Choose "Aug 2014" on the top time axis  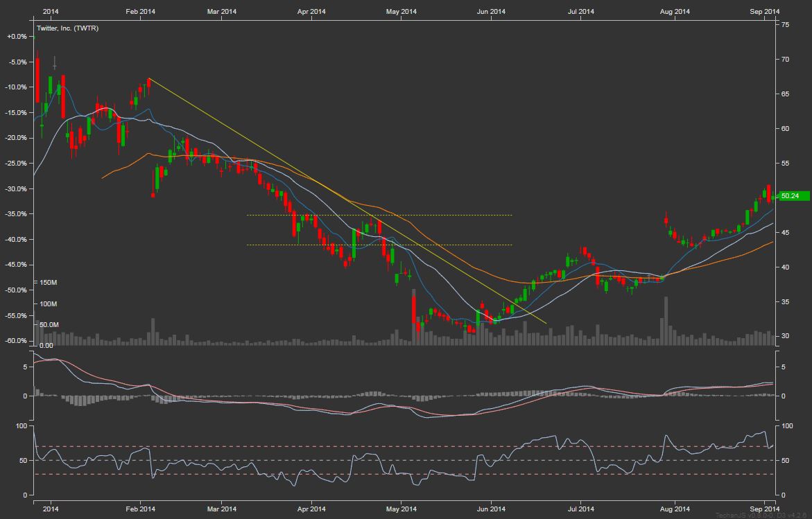675,11
